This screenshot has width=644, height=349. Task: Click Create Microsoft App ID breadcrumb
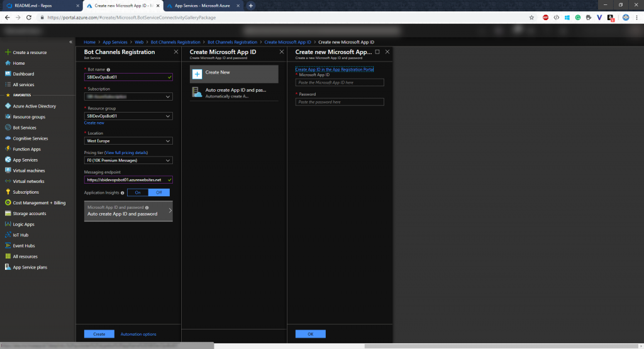[287, 42]
